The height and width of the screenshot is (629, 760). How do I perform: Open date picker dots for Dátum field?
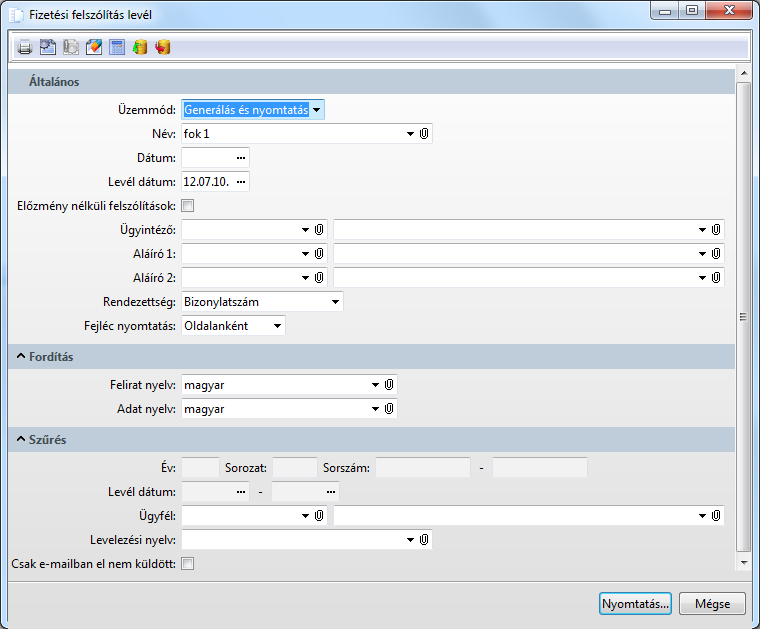241,158
